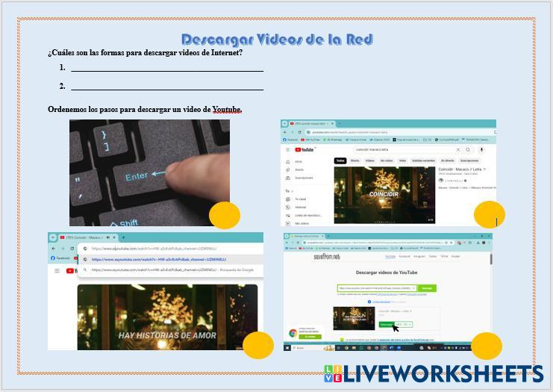Screen dimensions: 553x392
Task: Click the YouTube logo beside the search bar
Action: [302, 150]
